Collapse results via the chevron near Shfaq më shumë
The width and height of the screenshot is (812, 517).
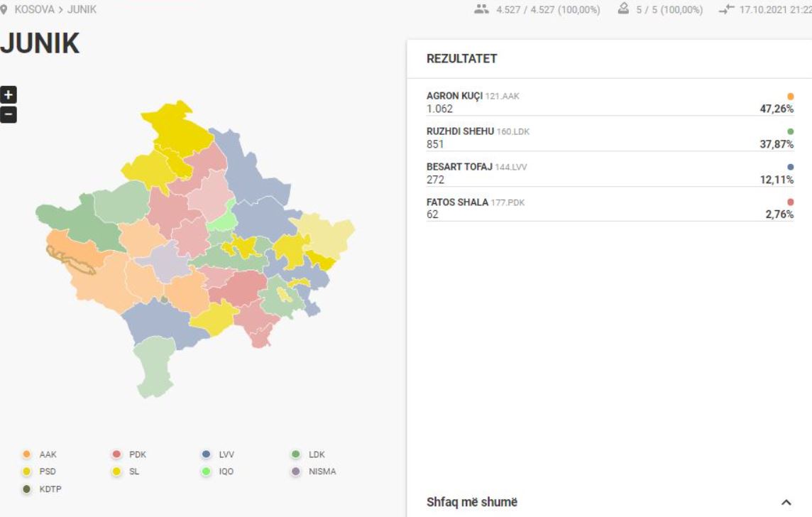785,502
